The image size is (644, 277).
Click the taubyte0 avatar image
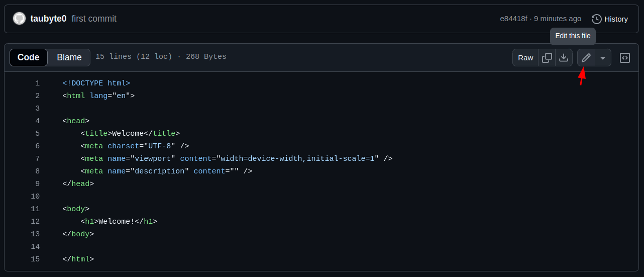pos(19,19)
